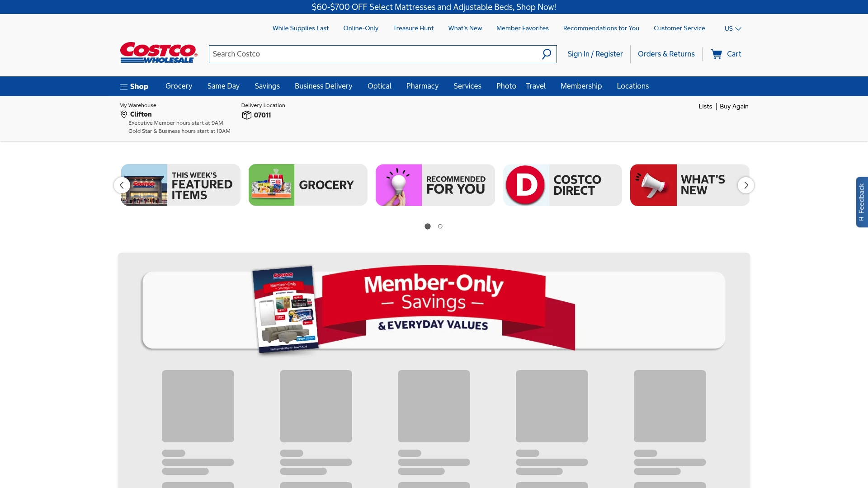Open the mattress sale promo banner

pyautogui.click(x=434, y=7)
